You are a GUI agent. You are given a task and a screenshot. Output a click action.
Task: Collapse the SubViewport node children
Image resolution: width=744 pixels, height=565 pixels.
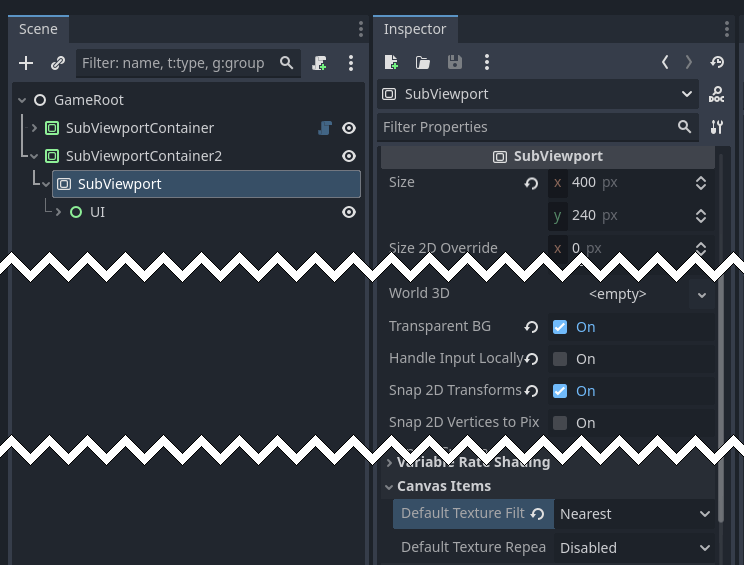[x=46, y=184]
